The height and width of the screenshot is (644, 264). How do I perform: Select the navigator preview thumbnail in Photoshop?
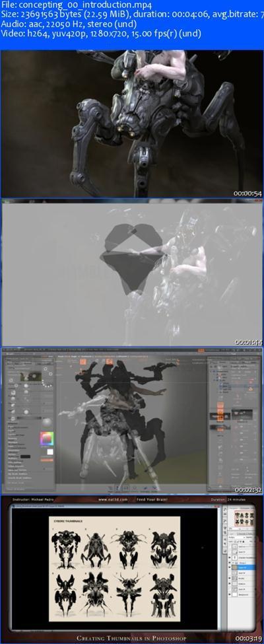pos(244,519)
